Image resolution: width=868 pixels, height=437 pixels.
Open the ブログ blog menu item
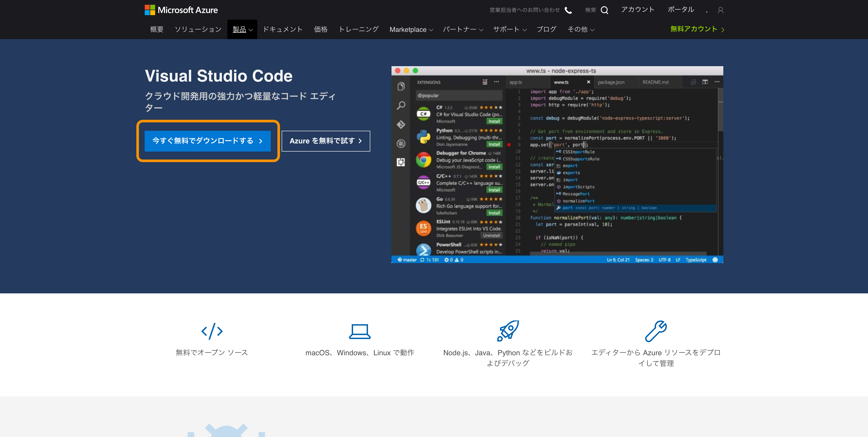(546, 30)
